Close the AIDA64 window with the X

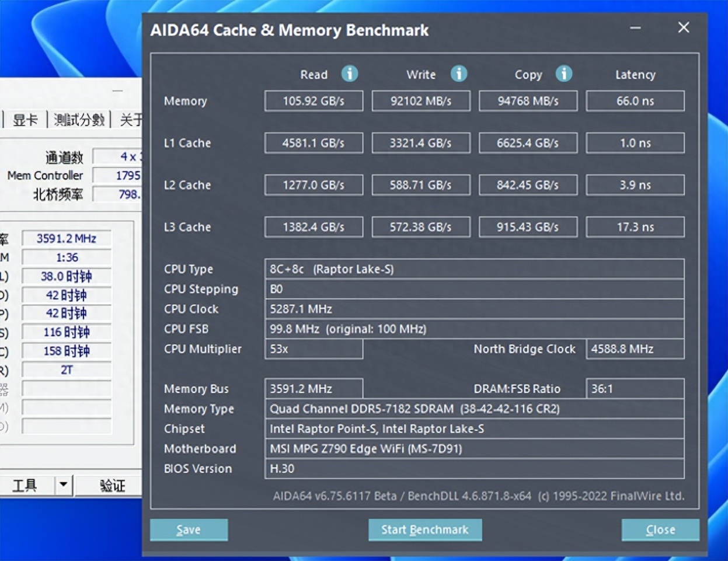(684, 27)
